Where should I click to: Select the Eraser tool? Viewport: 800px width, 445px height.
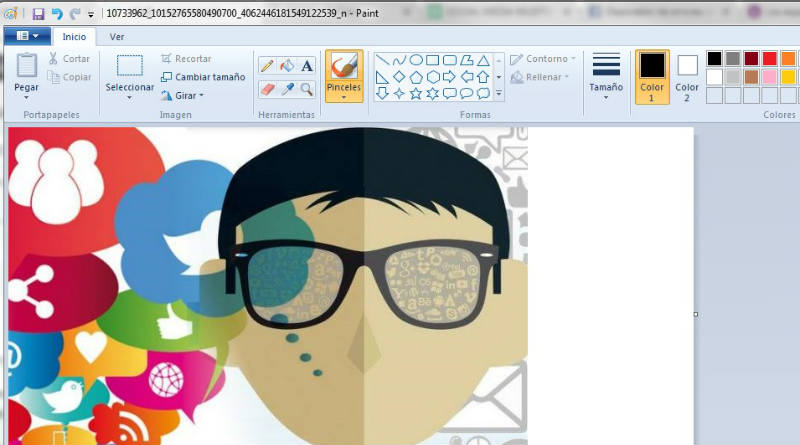(x=267, y=89)
